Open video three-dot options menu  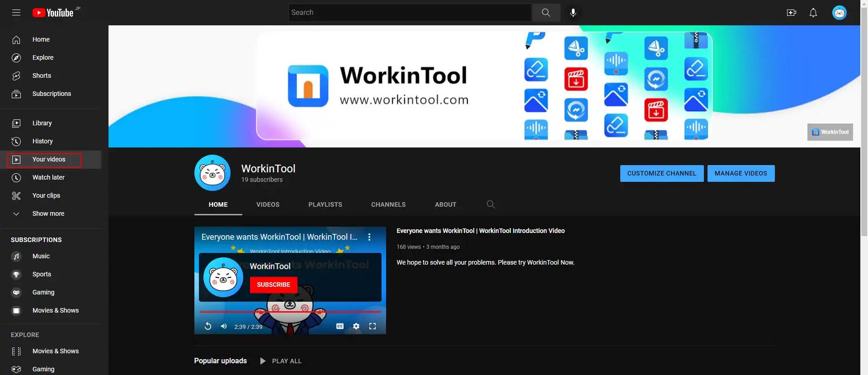pos(369,237)
